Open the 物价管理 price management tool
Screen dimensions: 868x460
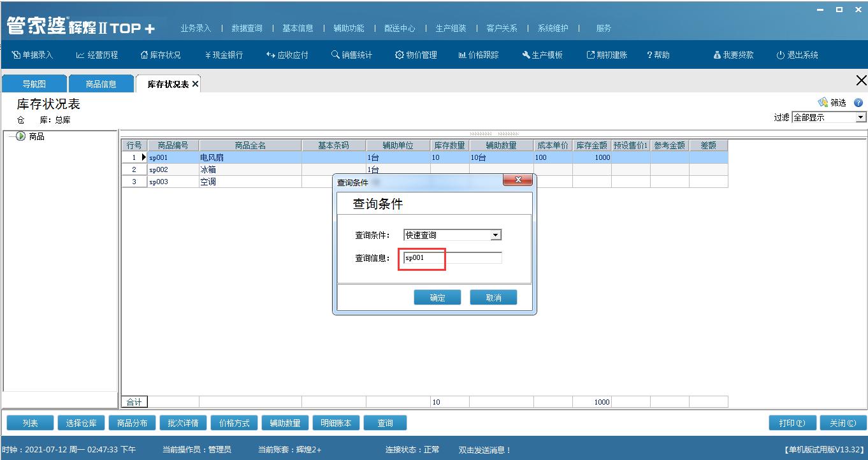click(416, 55)
